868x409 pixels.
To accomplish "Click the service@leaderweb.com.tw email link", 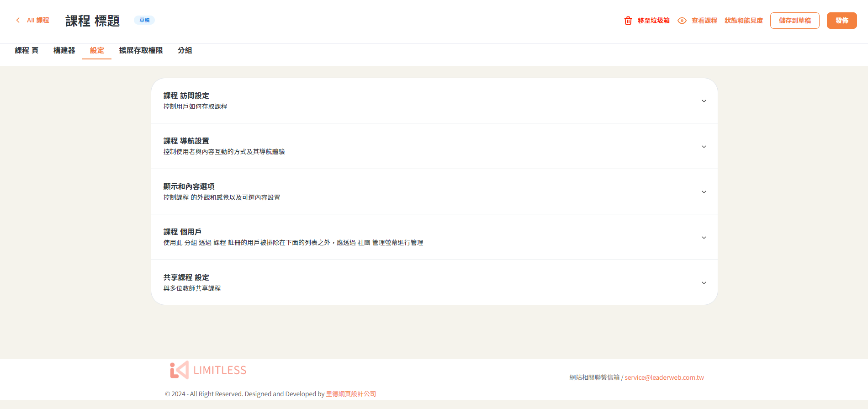I will coord(664,377).
